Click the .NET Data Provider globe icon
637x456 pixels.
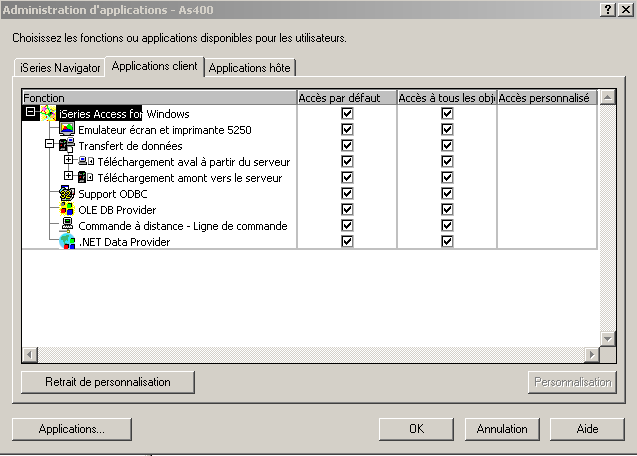pyautogui.click(x=67, y=241)
